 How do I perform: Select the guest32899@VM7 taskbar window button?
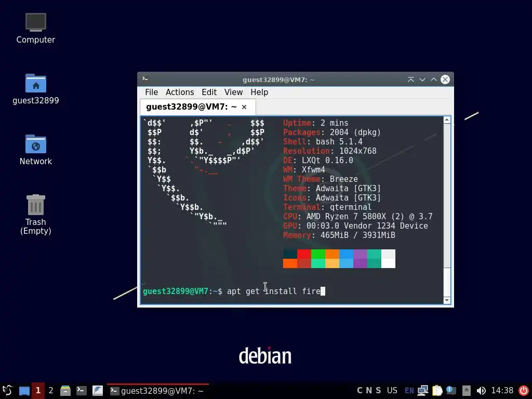(158, 391)
